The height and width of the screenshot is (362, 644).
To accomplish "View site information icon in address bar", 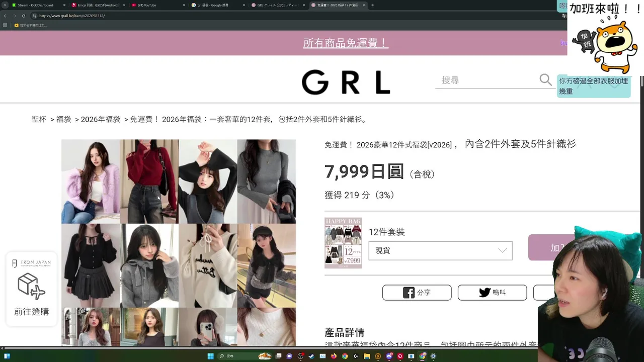I will tap(34, 16).
